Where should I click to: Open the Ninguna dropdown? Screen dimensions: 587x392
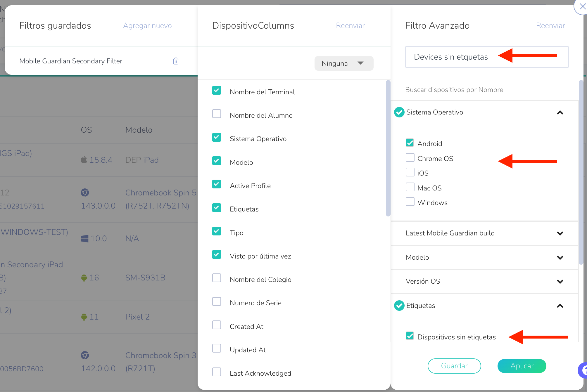(344, 63)
